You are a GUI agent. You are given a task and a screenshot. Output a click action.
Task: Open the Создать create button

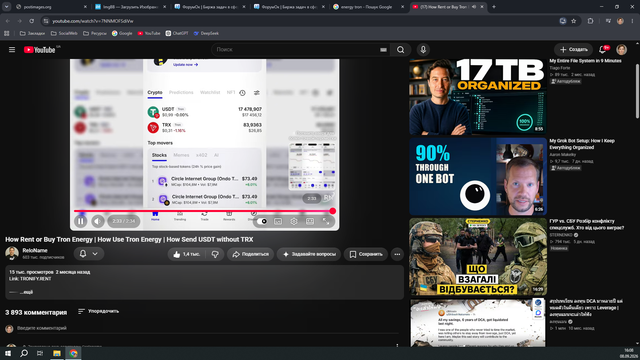(573, 50)
